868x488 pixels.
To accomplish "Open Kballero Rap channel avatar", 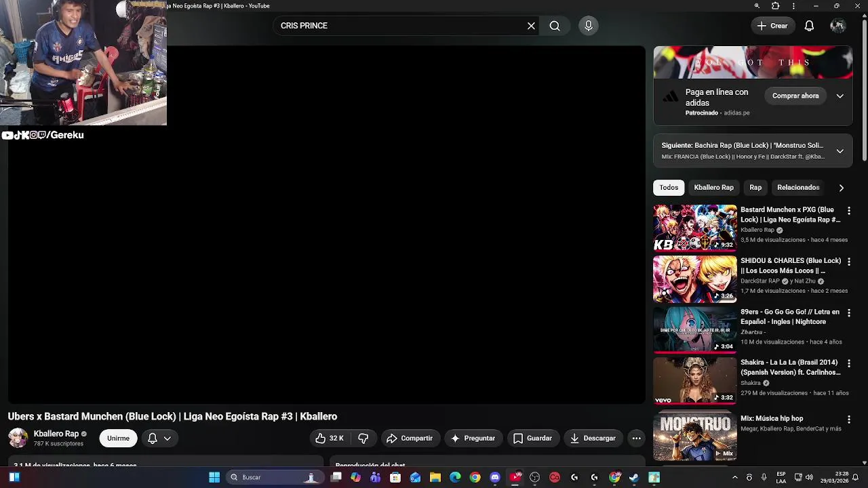I will click(x=18, y=438).
